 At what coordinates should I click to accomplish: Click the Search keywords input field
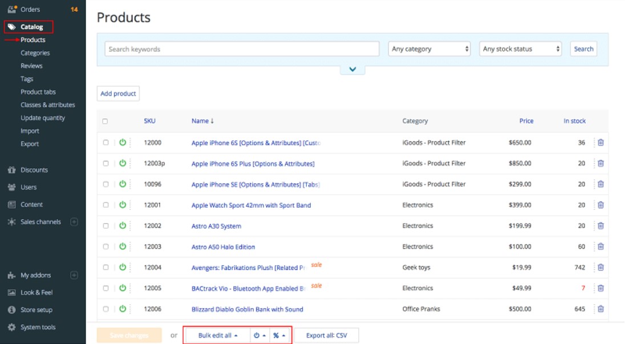pyautogui.click(x=242, y=49)
